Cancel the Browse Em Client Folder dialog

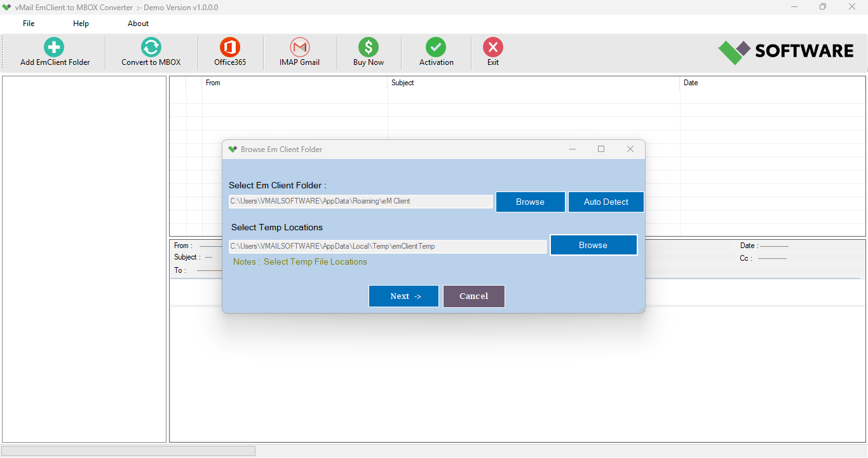[x=474, y=296]
